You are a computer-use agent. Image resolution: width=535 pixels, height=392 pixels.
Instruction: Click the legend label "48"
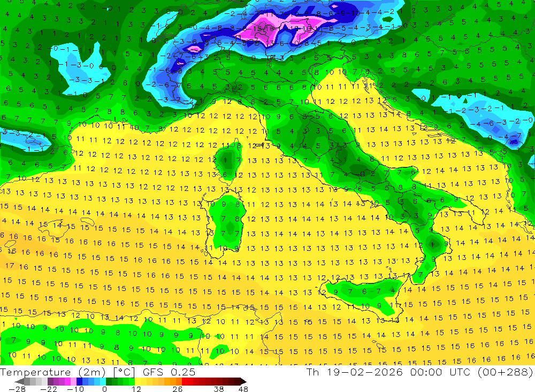coord(243,389)
